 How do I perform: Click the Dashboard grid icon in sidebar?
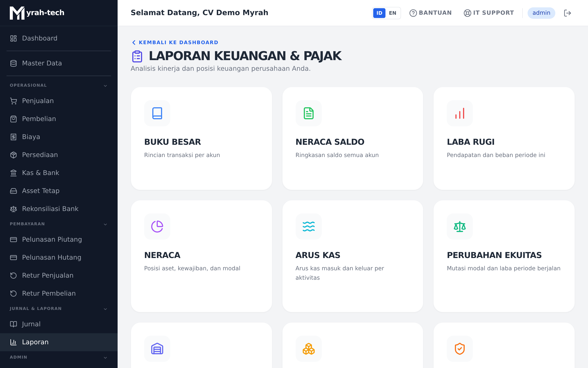pyautogui.click(x=13, y=38)
